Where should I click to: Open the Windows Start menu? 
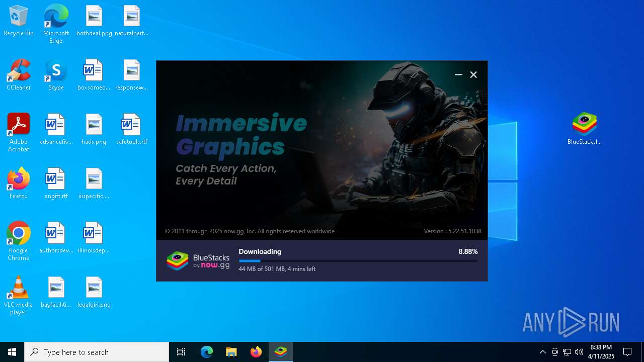click(12, 352)
